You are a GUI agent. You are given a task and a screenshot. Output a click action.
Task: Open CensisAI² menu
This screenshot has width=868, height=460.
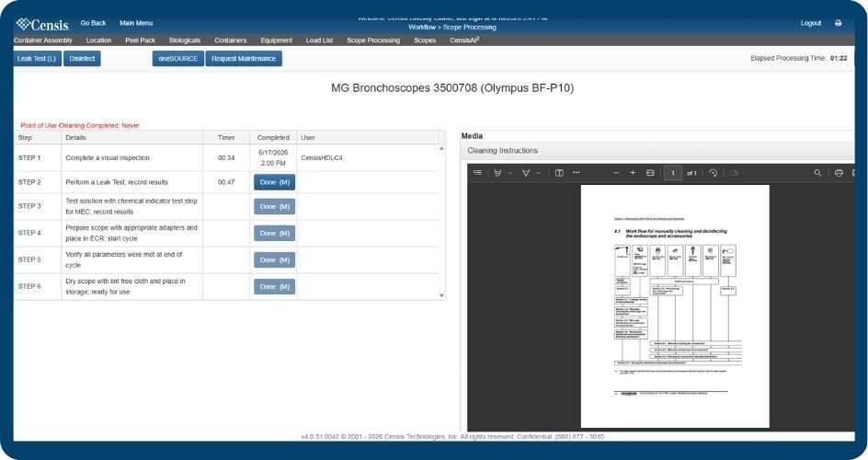pyautogui.click(x=464, y=40)
